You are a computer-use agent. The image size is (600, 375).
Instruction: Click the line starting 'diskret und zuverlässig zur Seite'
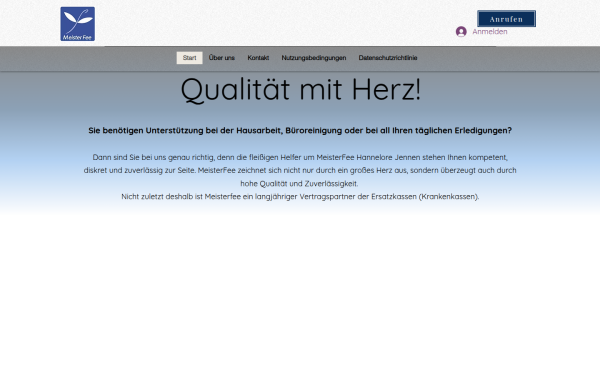300,170
